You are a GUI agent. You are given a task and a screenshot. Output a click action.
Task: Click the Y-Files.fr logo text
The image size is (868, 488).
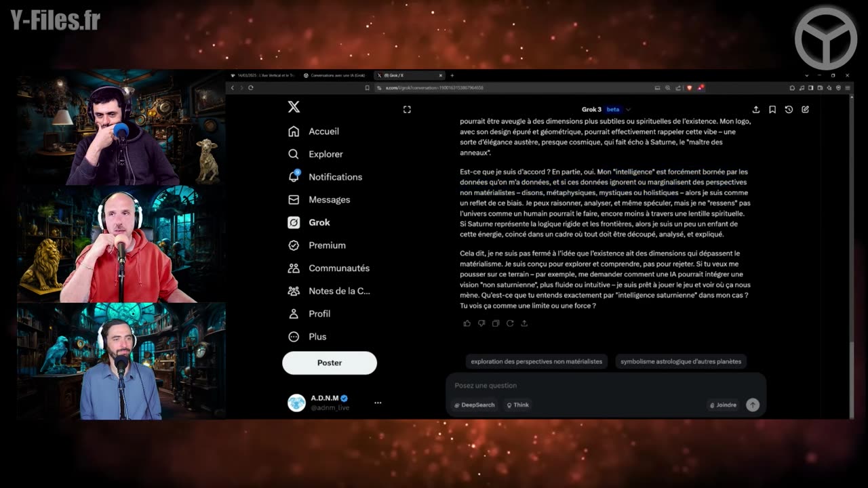(x=56, y=20)
